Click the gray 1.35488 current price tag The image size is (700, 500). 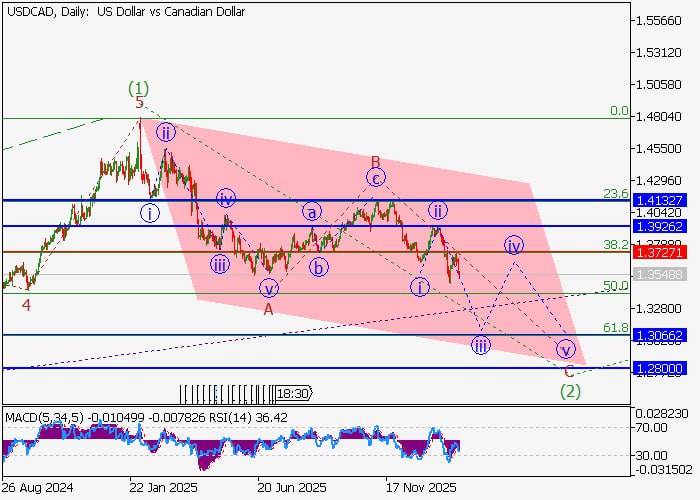pyautogui.click(x=657, y=274)
